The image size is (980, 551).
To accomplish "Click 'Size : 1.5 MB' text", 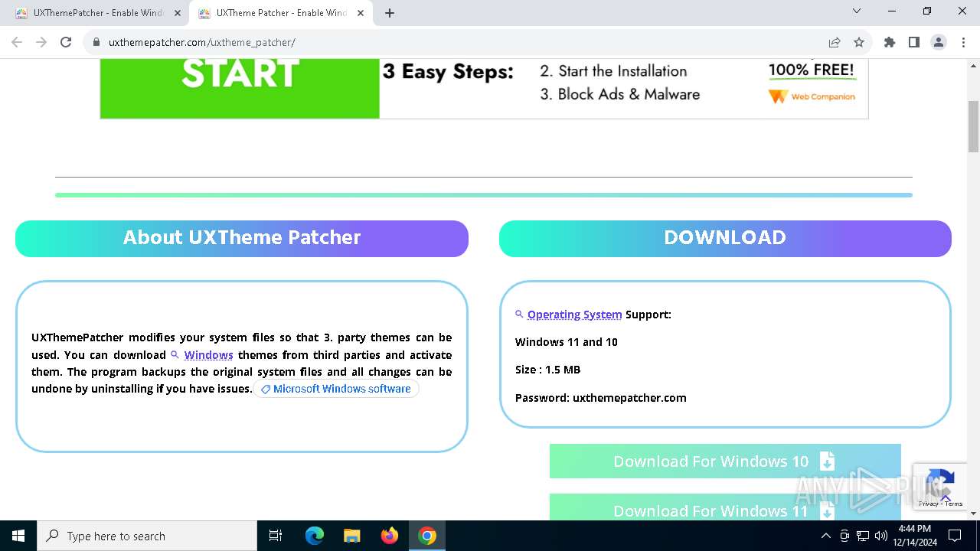I will click(548, 370).
